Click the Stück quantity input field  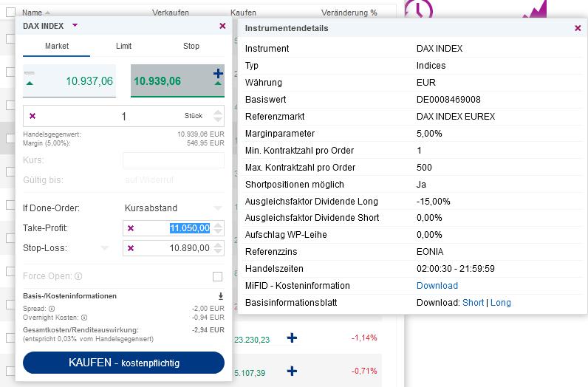pos(124,116)
